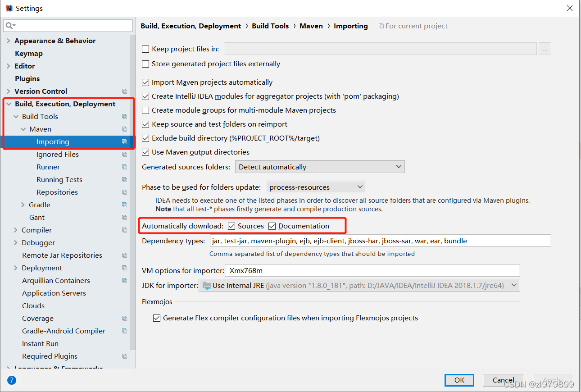The image size is (581, 392).
Task: Click project-level icon beside Repositories
Action: [125, 192]
